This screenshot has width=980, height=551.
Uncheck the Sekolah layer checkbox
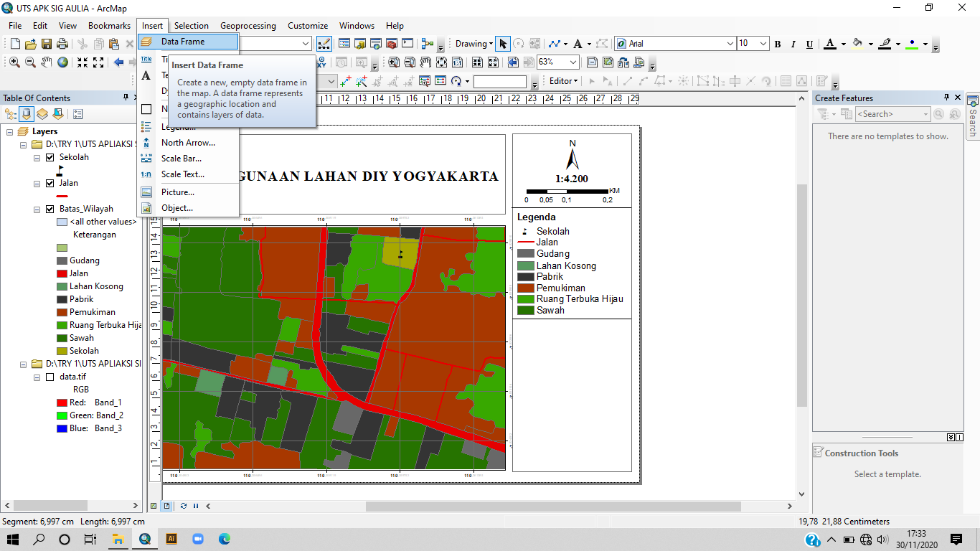point(50,157)
